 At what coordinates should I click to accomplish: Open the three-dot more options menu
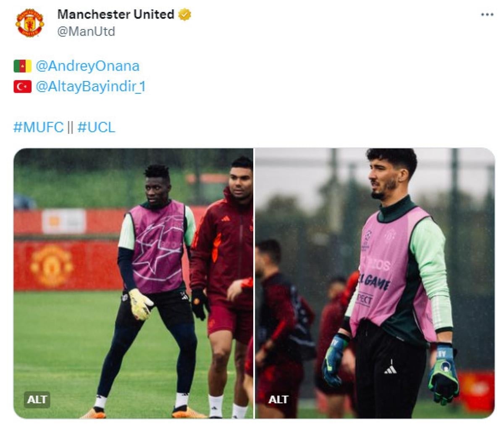pyautogui.click(x=487, y=14)
